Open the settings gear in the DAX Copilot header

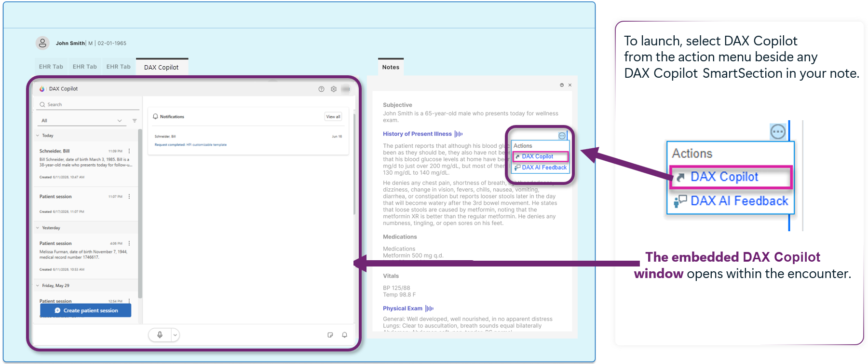coord(334,89)
